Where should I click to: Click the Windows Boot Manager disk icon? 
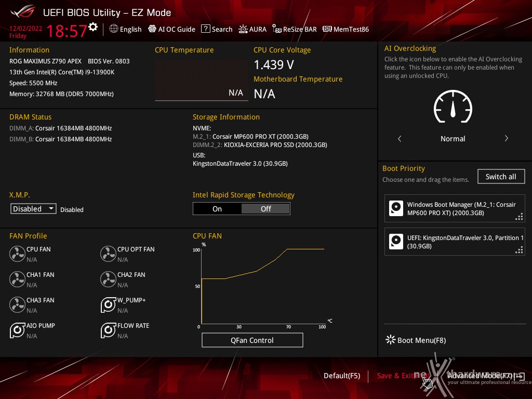click(396, 208)
